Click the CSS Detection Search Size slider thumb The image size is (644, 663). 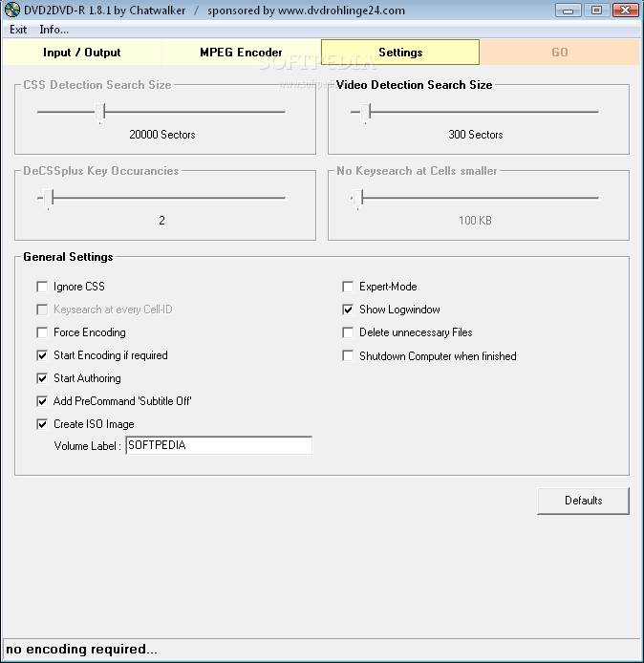point(99,113)
